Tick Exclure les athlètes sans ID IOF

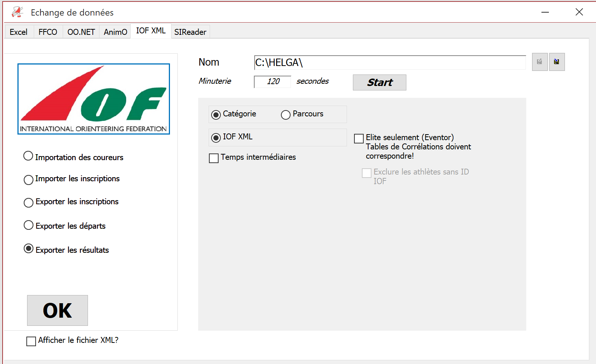pos(367,173)
